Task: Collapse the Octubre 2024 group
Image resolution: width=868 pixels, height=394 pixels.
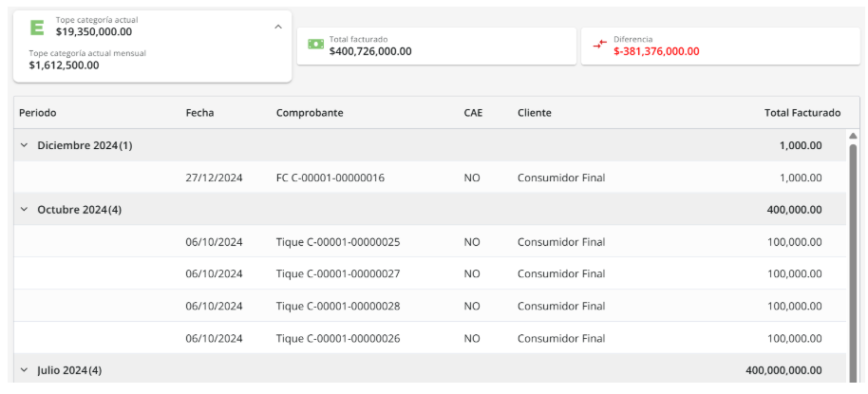Action: (25, 209)
